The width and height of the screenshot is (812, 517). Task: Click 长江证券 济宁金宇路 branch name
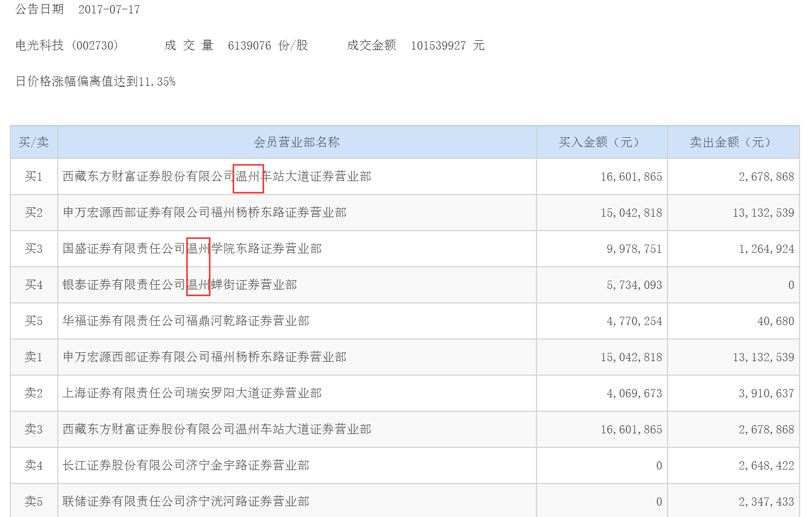[x=186, y=465]
